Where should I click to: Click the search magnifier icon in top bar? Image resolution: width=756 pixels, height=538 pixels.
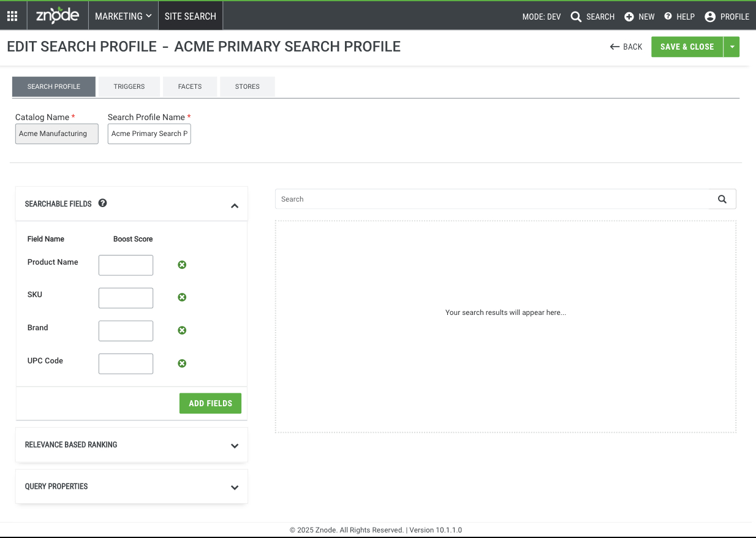(576, 17)
